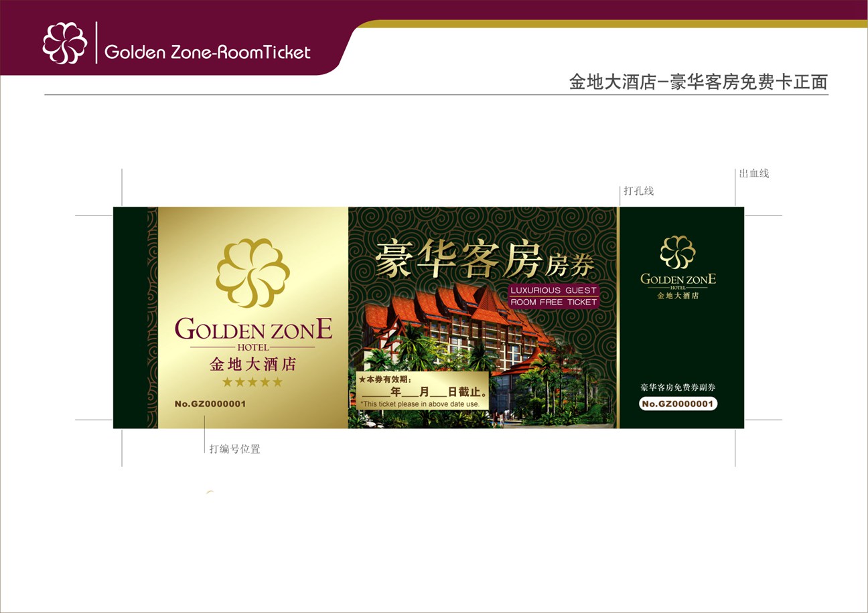Select the large 豪华客房 title text
The width and height of the screenshot is (868, 613).
[x=457, y=260]
